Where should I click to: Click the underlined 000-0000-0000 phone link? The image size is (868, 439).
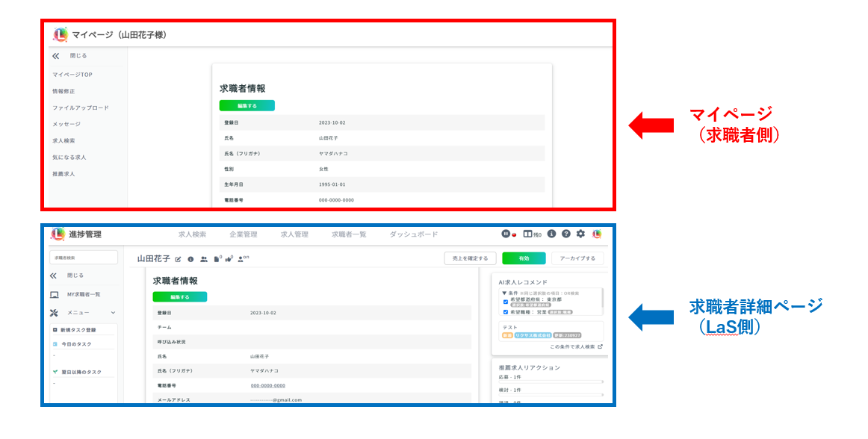click(268, 385)
